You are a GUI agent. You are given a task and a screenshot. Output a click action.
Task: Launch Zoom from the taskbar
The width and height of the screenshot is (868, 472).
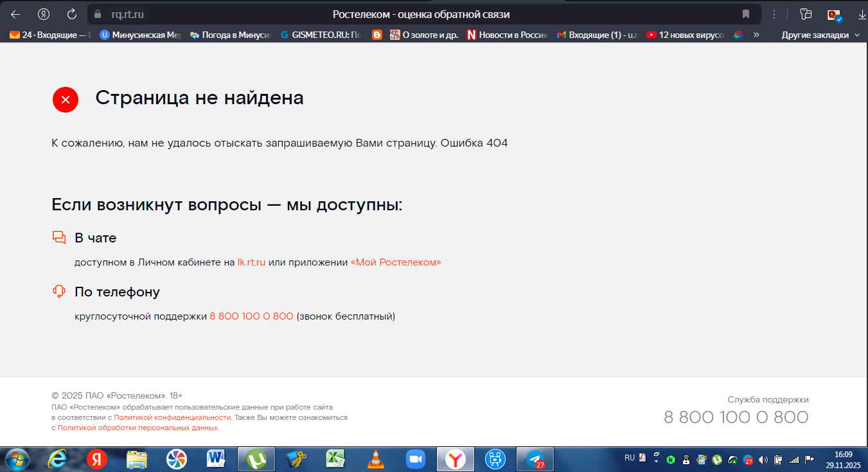pos(416,458)
